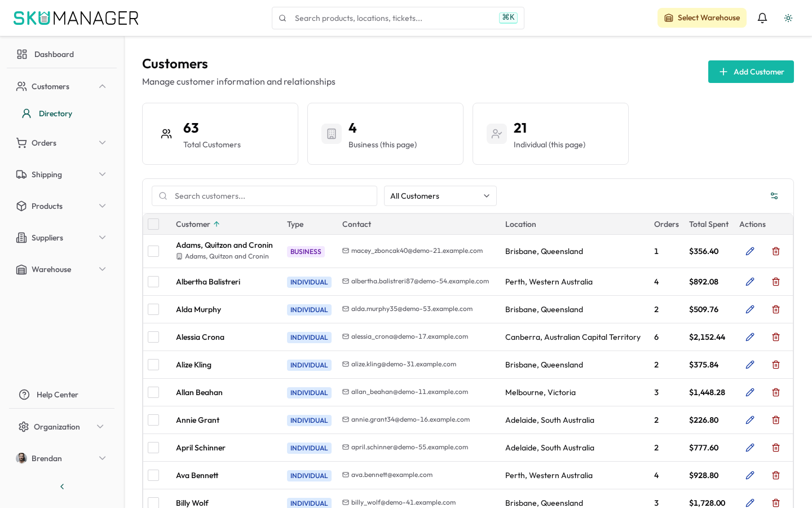
Task: Click Alessia Crona's email envelope icon
Action: pos(346,336)
